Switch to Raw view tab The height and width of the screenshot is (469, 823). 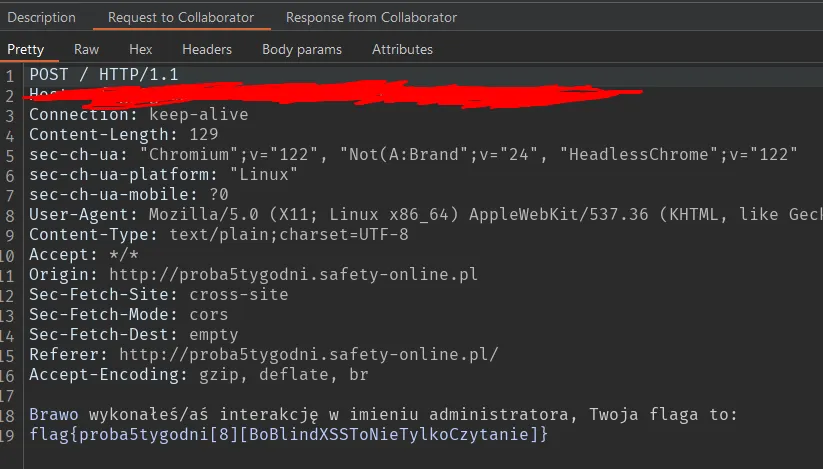pyautogui.click(x=86, y=49)
